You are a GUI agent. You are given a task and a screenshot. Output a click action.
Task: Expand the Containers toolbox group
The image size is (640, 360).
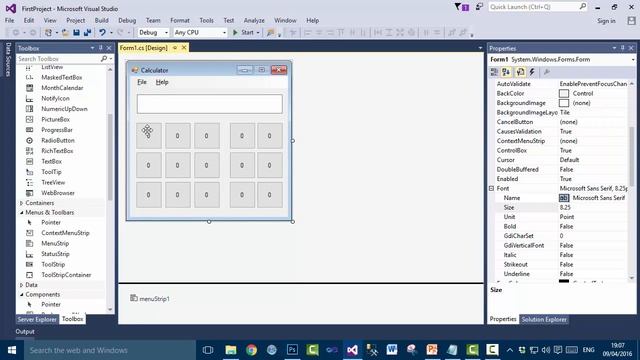(22, 203)
